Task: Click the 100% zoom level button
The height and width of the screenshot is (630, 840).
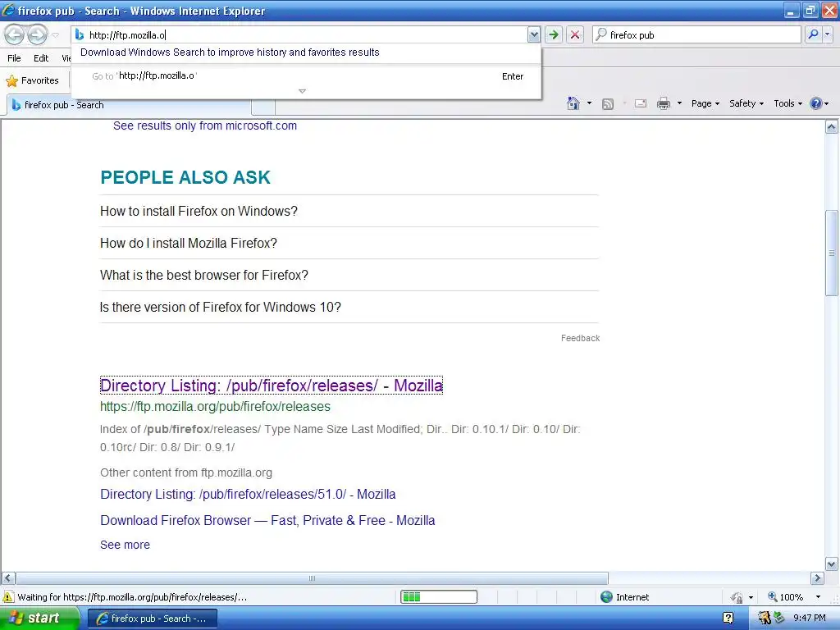Action: tap(786, 597)
